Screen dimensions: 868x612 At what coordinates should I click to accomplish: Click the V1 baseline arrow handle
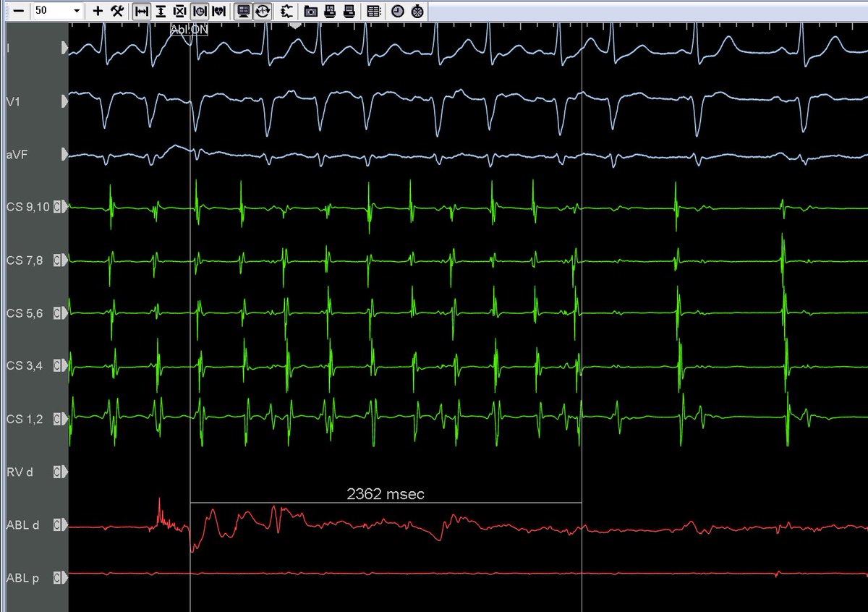point(65,101)
